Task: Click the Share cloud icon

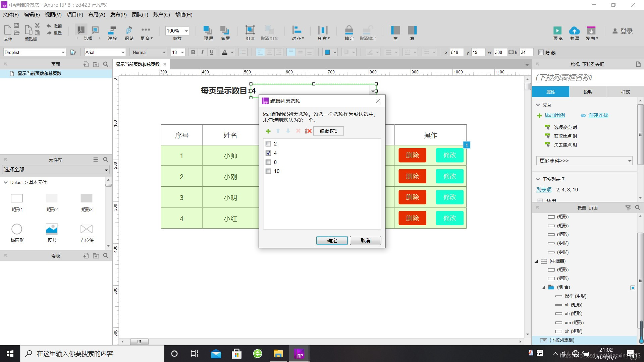Action: (574, 31)
